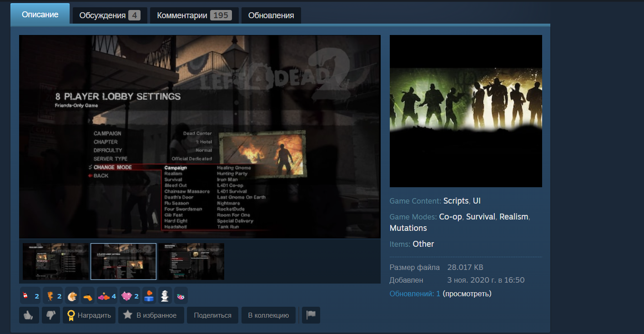Click the red soda can award
Viewport: 644px width, 334px height.
[x=30, y=297]
